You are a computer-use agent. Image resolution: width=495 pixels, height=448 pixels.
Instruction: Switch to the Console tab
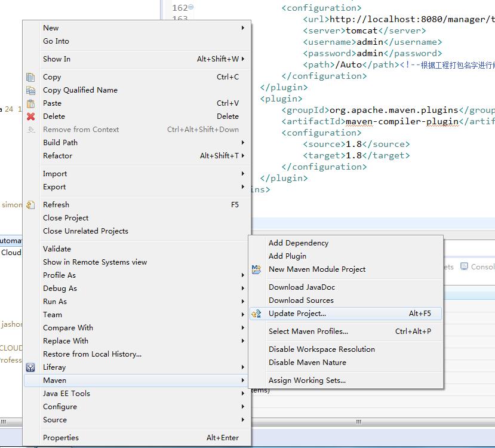477,267
